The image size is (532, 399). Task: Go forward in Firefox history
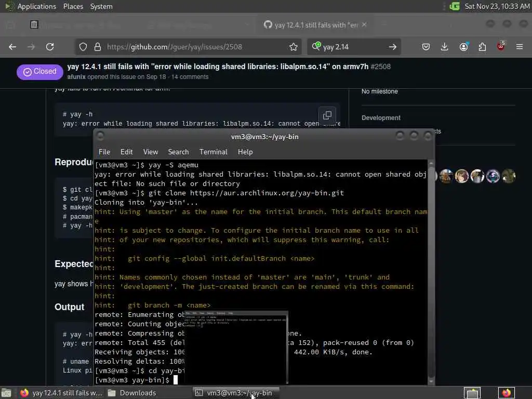coord(31,47)
